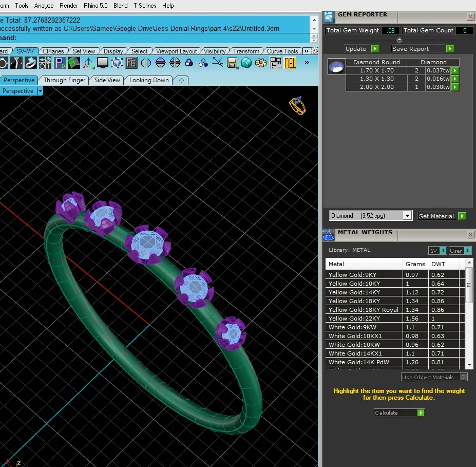Click command history scroll up arrow
The height and width of the screenshot is (467, 476).
tap(314, 20)
